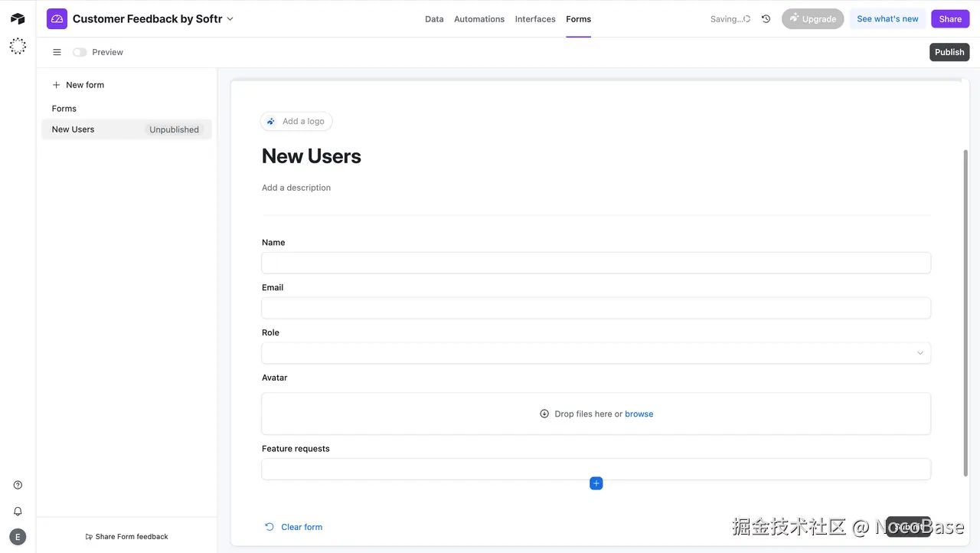Click the snapshot history clock icon
Viewport: 980px width, 553px height.
coord(766,18)
